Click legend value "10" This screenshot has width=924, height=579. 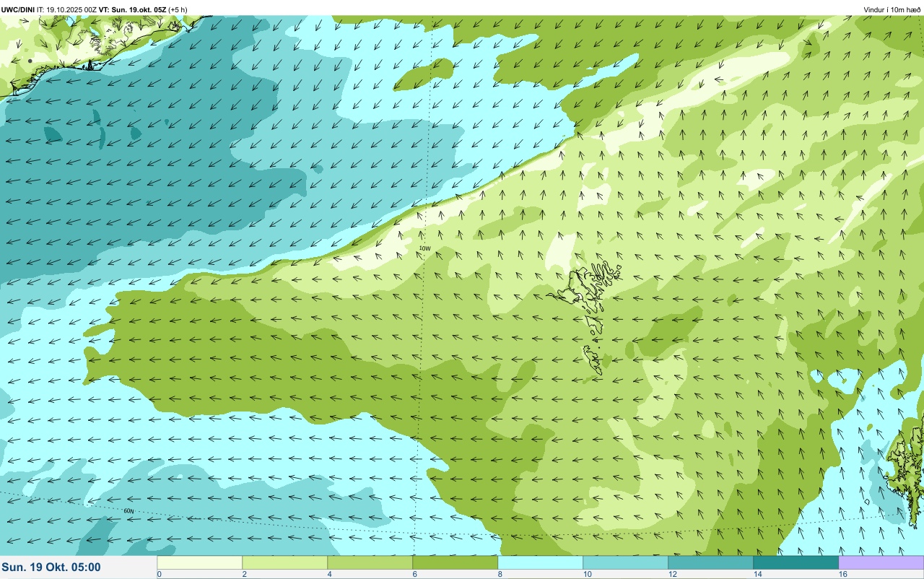click(588, 574)
